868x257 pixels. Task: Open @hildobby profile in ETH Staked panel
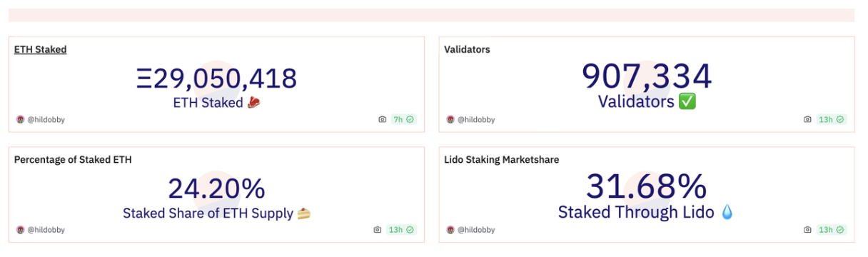click(46, 119)
